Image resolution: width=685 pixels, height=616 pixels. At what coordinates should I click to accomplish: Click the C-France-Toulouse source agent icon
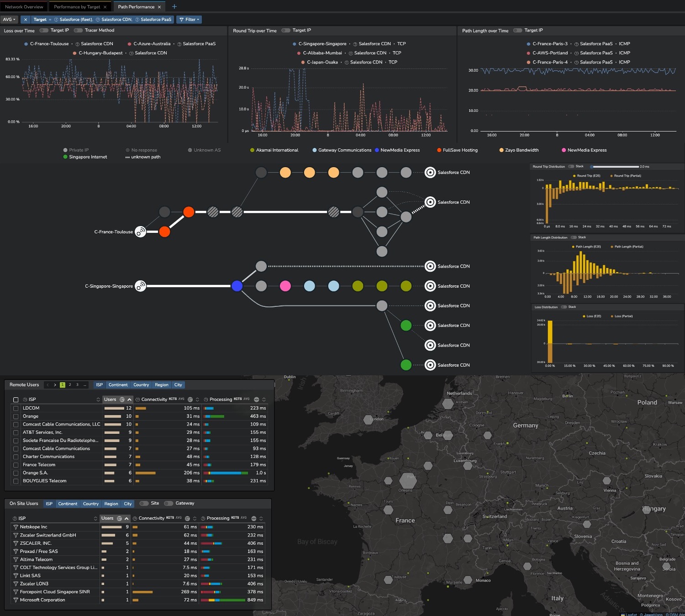141,232
